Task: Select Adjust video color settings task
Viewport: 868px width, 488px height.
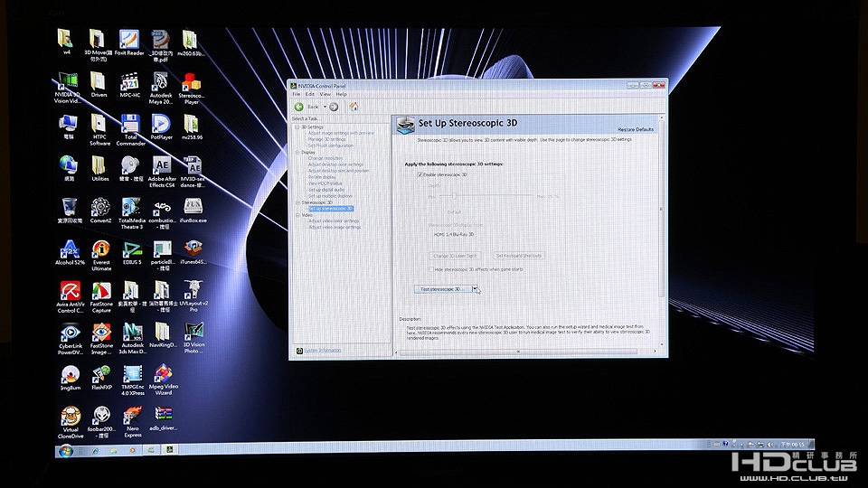Action: [334, 221]
